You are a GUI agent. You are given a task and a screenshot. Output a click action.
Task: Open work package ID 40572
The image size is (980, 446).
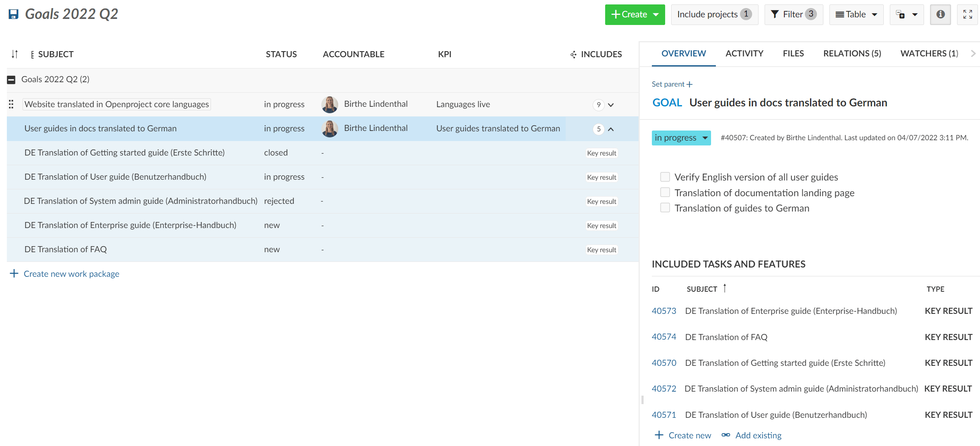click(664, 389)
